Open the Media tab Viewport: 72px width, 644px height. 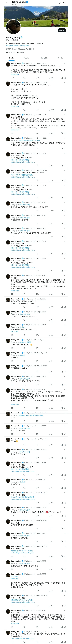60,58
